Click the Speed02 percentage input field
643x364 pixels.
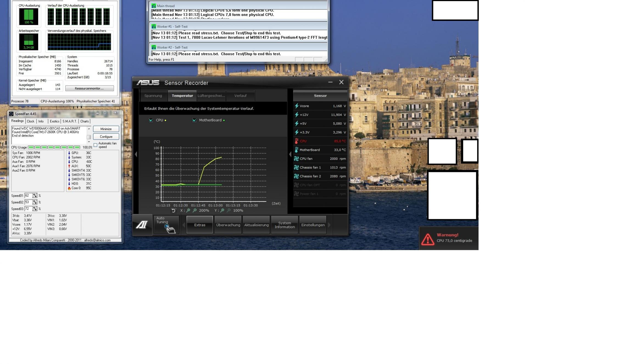click(28, 202)
